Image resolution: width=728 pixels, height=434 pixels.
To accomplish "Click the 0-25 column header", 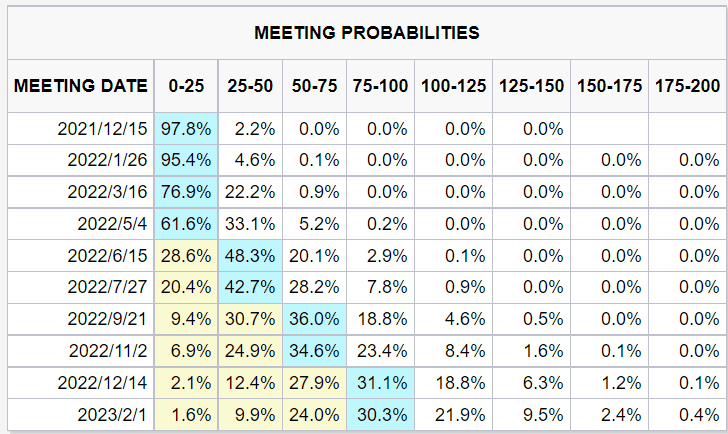I will 186,86.
